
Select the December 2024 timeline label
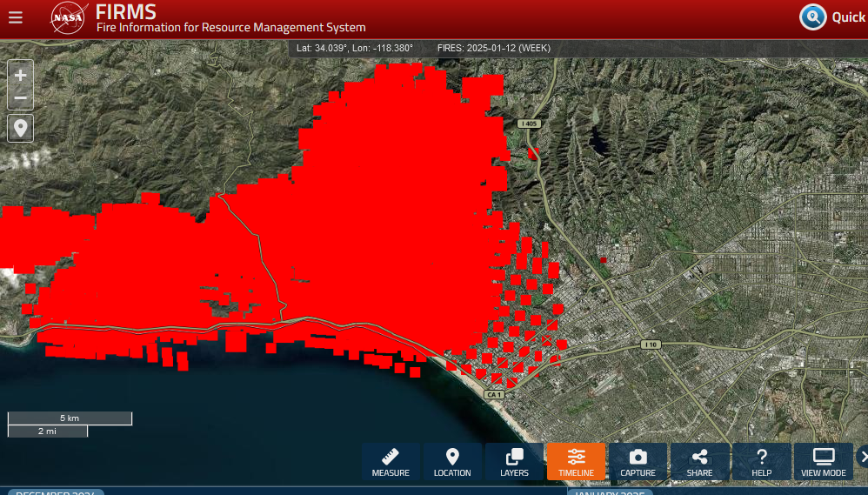point(56,492)
